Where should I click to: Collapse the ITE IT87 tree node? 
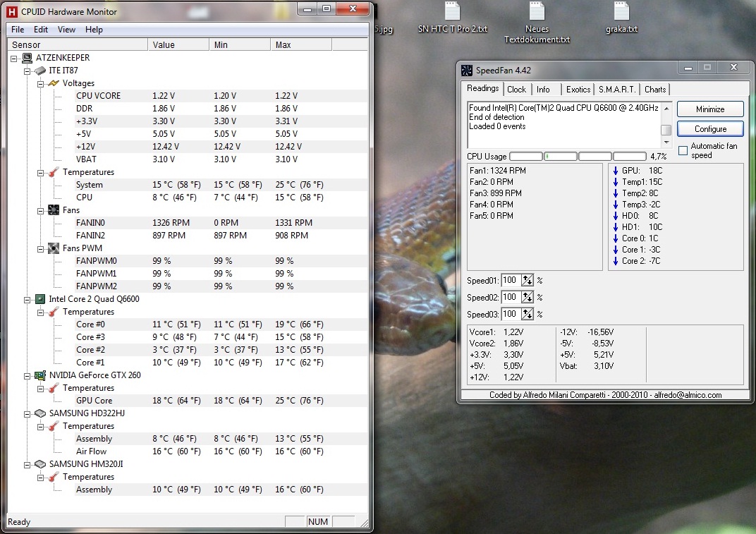[x=28, y=71]
